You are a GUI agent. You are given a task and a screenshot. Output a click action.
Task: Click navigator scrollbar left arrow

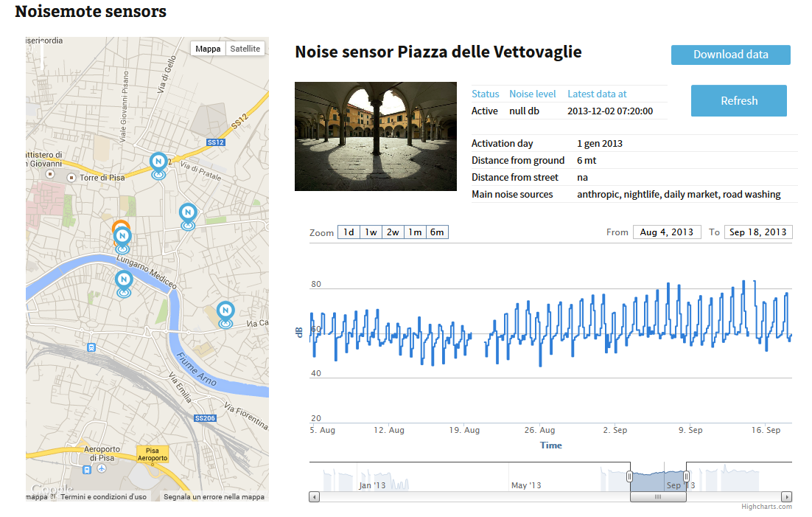pyautogui.click(x=315, y=497)
